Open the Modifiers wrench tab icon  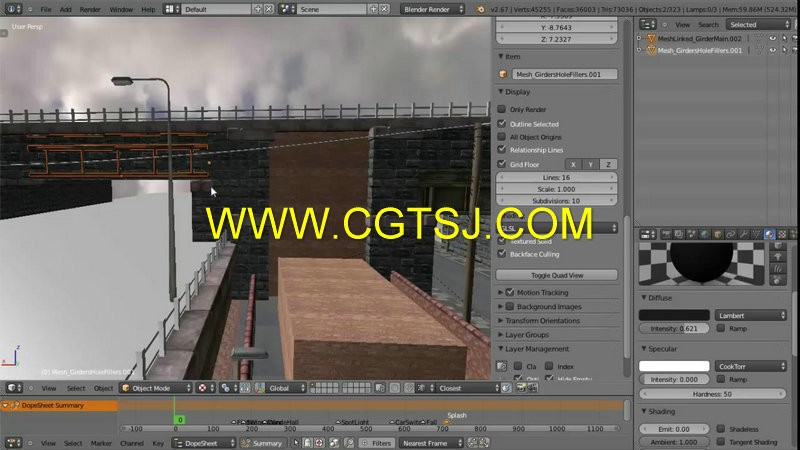click(x=743, y=234)
